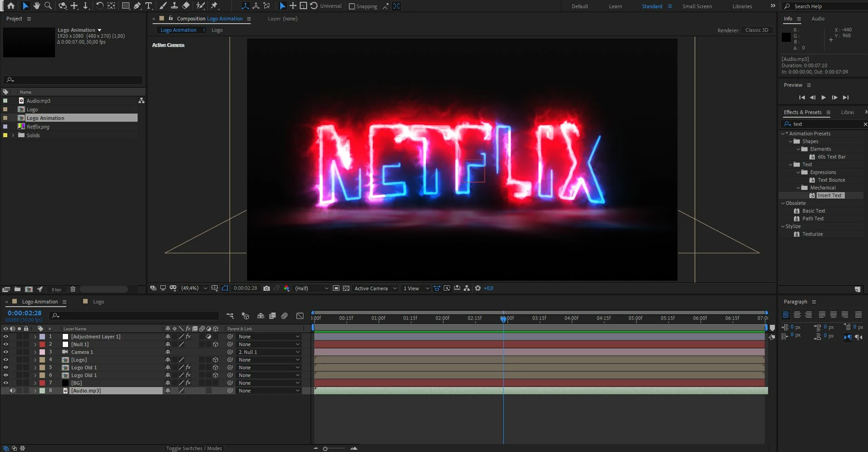The width and height of the screenshot is (868, 452).
Task: Enable the Snapping checkbox
Action: point(352,6)
